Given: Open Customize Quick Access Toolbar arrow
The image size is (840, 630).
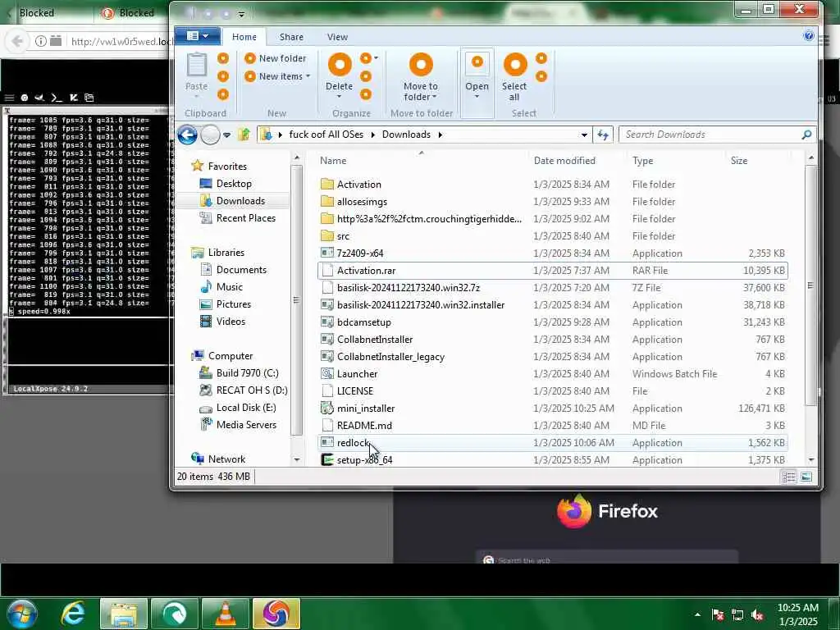Looking at the screenshot, I should coord(241,14).
